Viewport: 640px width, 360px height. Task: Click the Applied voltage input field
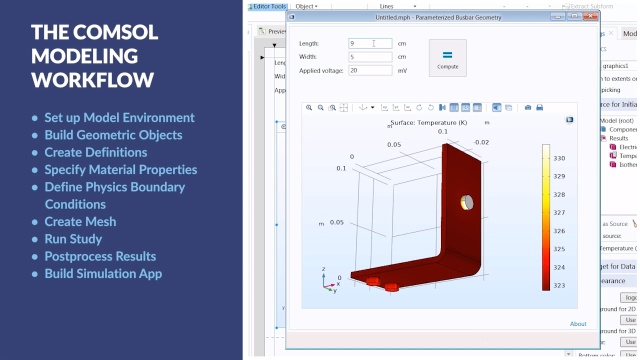[370, 71]
